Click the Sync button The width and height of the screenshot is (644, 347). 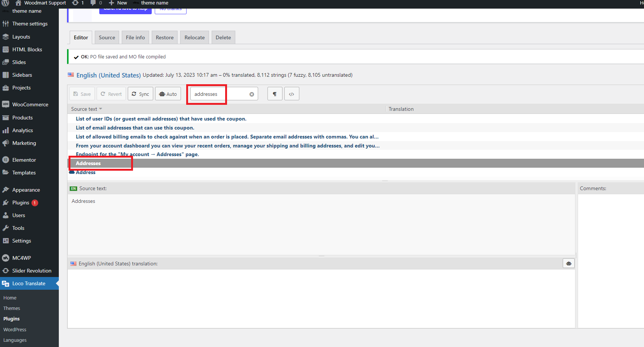(x=140, y=94)
